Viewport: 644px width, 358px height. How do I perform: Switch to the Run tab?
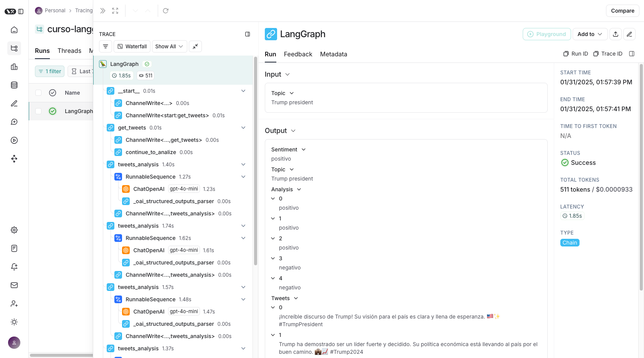270,54
